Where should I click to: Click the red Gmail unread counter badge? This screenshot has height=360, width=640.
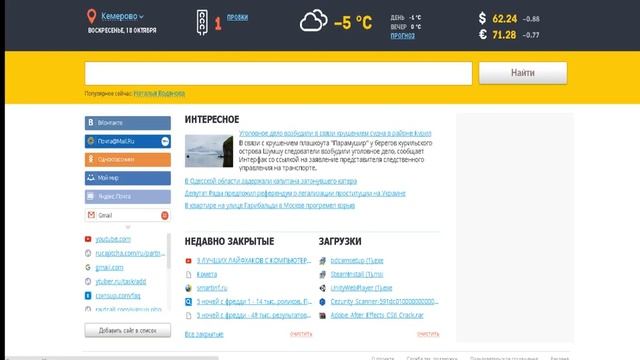165,216
